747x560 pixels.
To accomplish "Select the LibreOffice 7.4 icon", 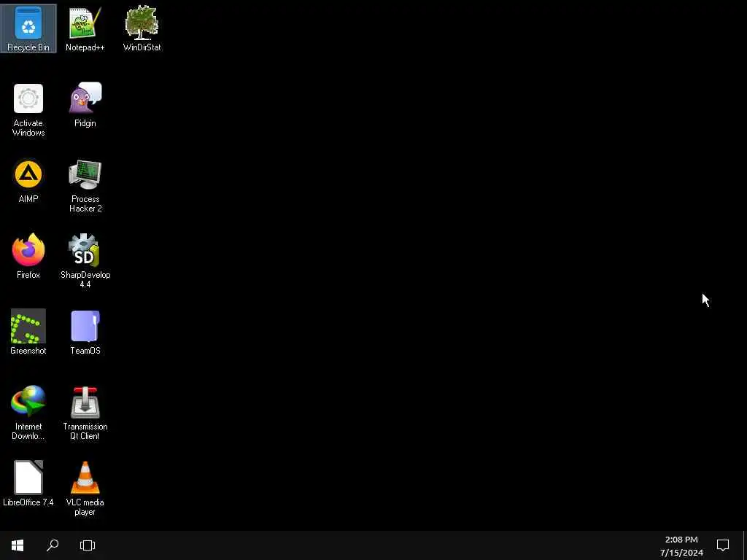I will (28, 478).
